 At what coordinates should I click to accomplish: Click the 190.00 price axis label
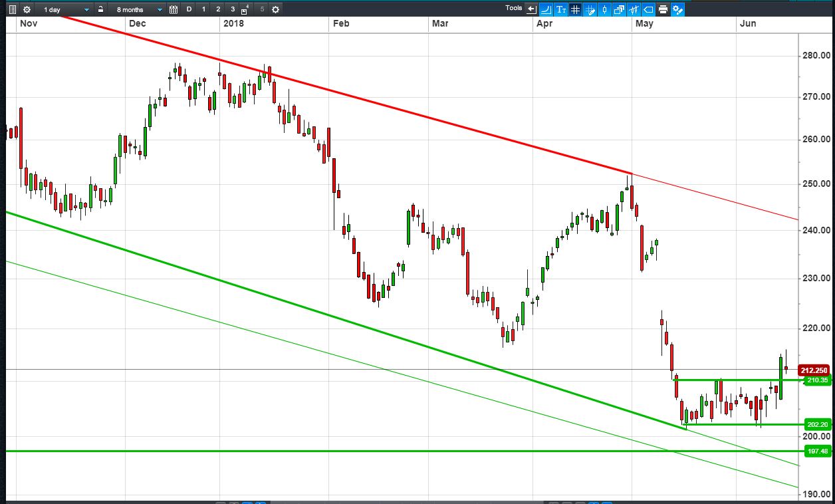(816, 494)
